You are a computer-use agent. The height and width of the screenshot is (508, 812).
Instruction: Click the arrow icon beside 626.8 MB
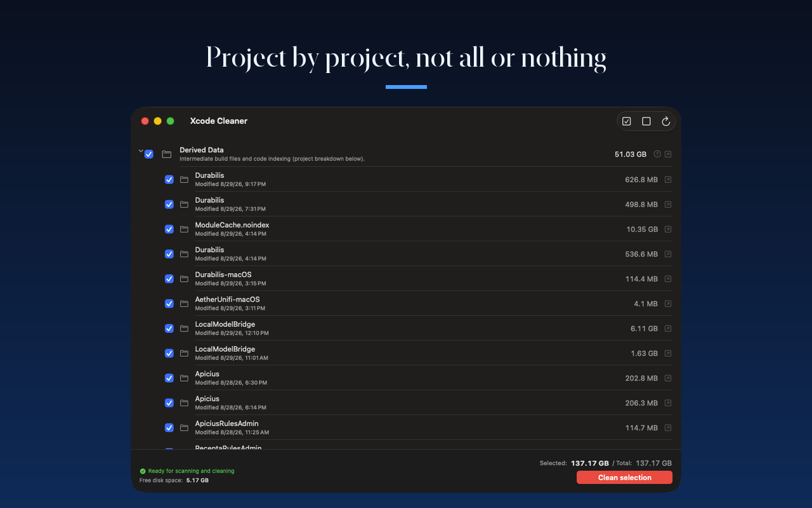point(668,180)
